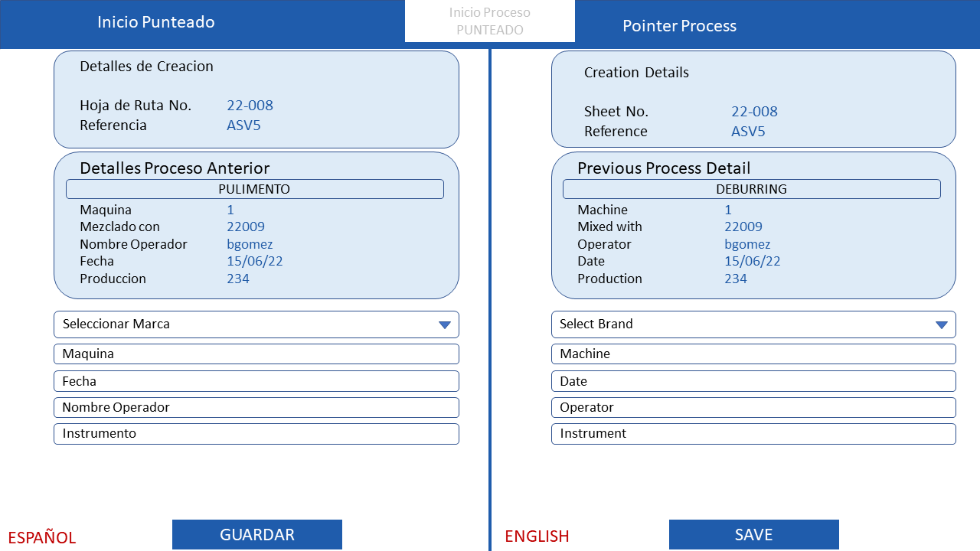Click the DEBURRING process label bar

coord(751,189)
